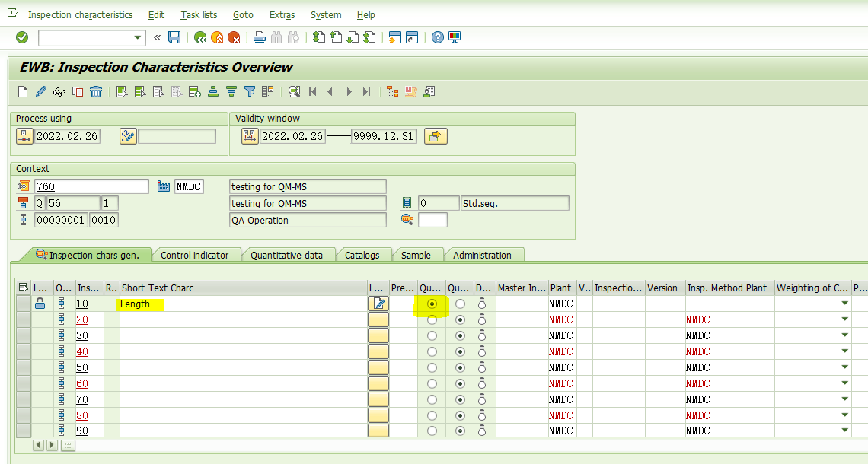Open the Weighting dropdown in row 90
Image resolution: width=868 pixels, height=464 pixels.
[844, 431]
